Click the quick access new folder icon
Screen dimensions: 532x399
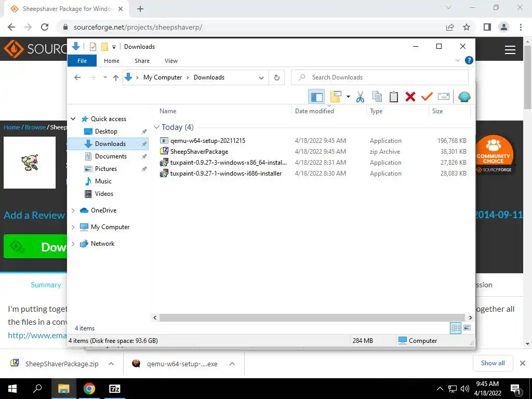click(x=104, y=47)
